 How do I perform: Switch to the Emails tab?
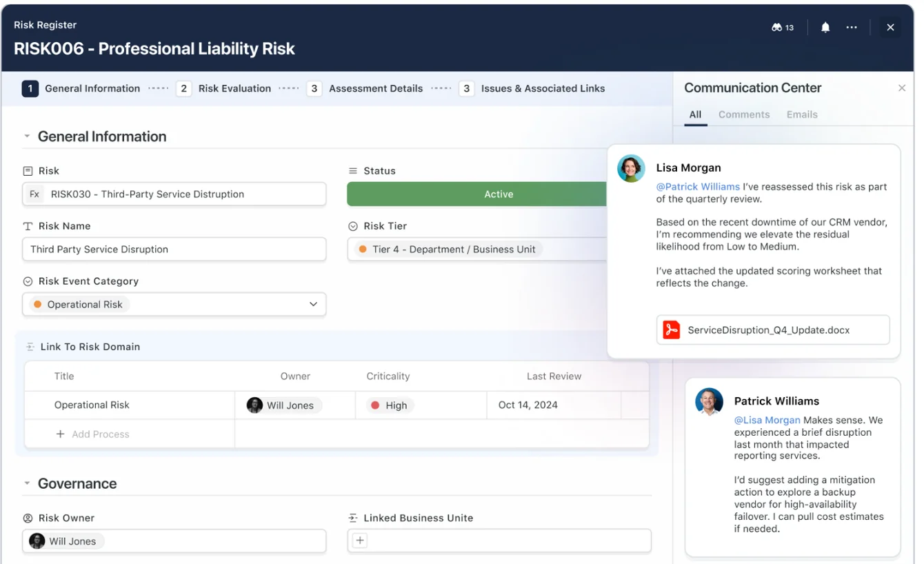(x=802, y=114)
